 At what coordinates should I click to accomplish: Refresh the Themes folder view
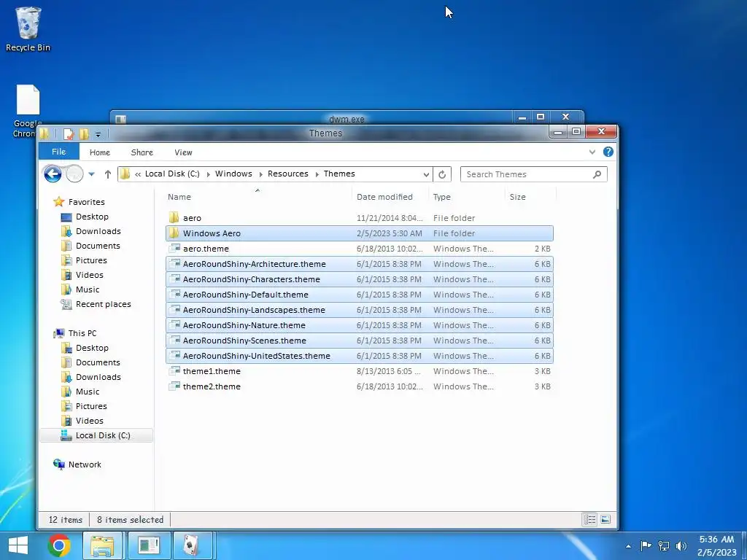[442, 174]
